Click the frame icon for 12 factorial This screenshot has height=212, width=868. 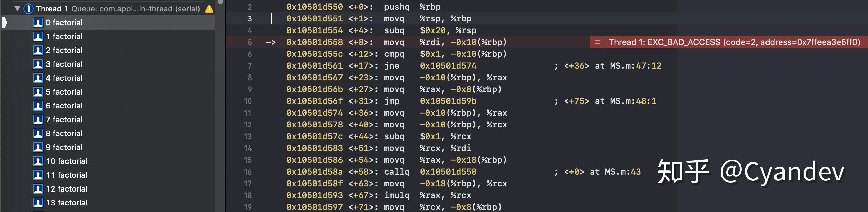click(x=38, y=189)
